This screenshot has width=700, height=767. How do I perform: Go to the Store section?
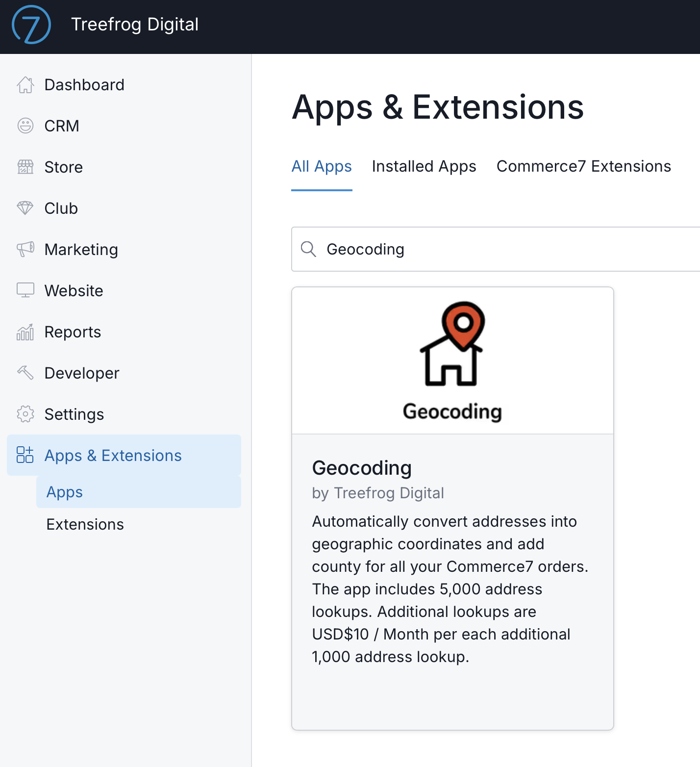click(124, 167)
